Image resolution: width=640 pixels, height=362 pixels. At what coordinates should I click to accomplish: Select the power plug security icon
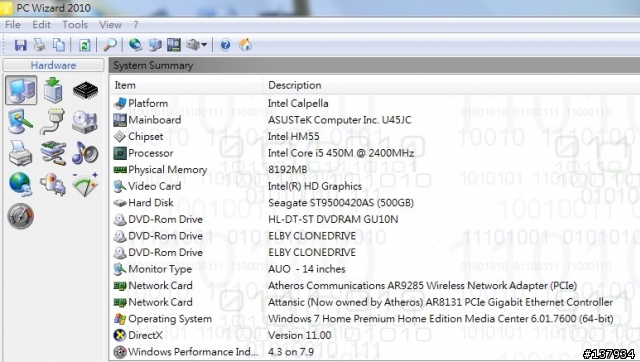pyautogui.click(x=53, y=184)
